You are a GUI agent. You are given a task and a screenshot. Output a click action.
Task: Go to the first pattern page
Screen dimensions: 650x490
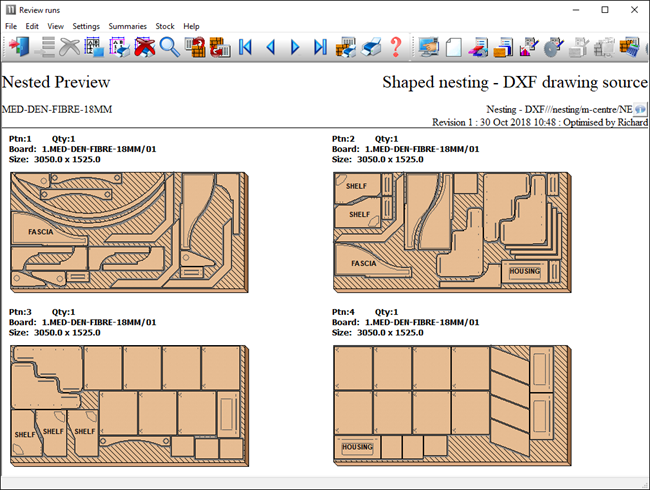(x=246, y=47)
